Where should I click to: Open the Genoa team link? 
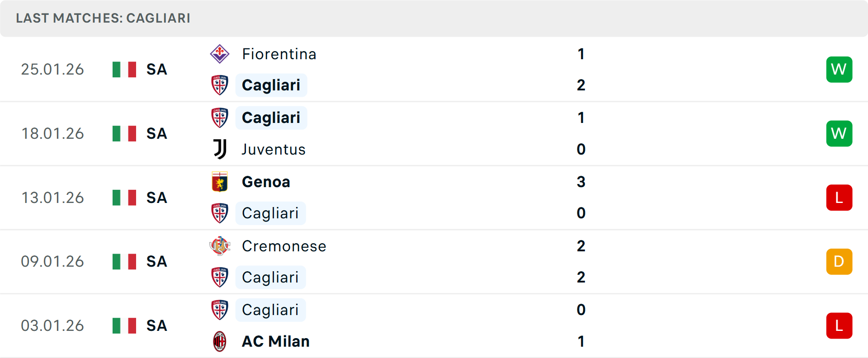tap(266, 182)
